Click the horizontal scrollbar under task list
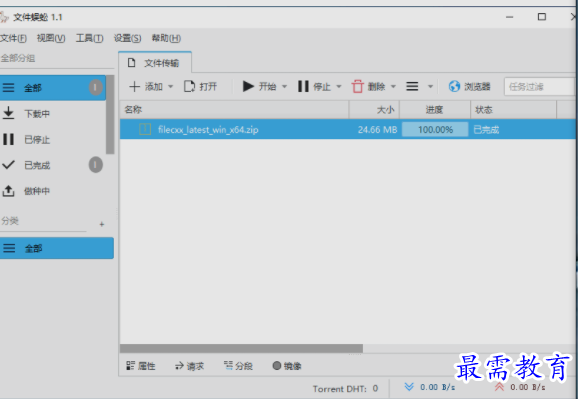This screenshot has width=578, height=399. 241,348
